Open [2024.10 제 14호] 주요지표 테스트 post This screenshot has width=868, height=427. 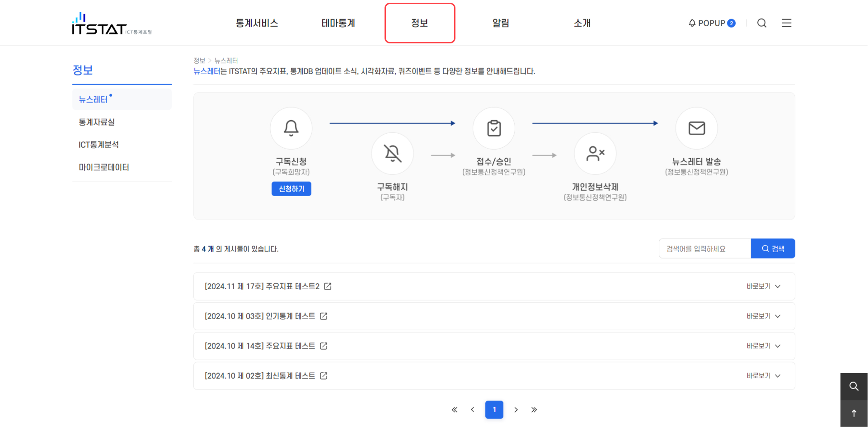pyautogui.click(x=260, y=346)
